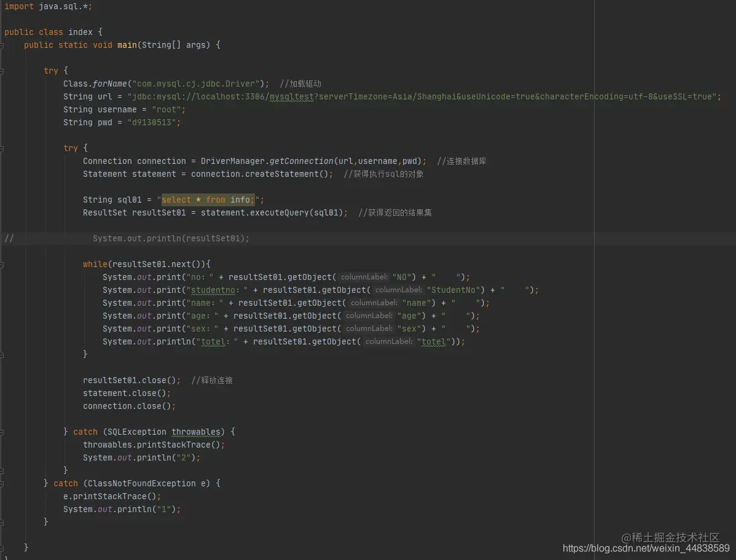Click the System.out.println("2") statement
This screenshot has width=736, height=560.
(x=142, y=457)
